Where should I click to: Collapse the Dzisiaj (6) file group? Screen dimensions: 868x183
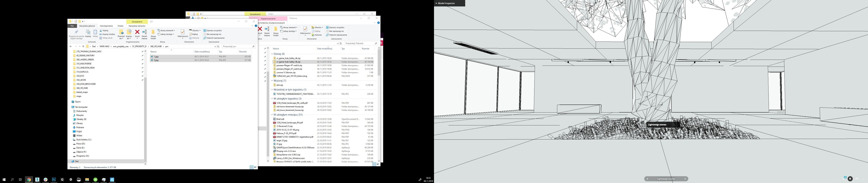(272, 54)
